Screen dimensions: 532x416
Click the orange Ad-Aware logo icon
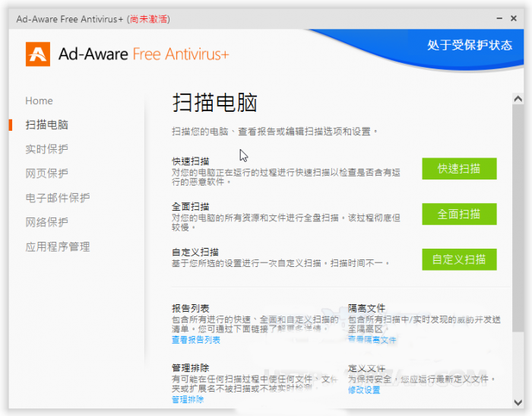coord(38,54)
